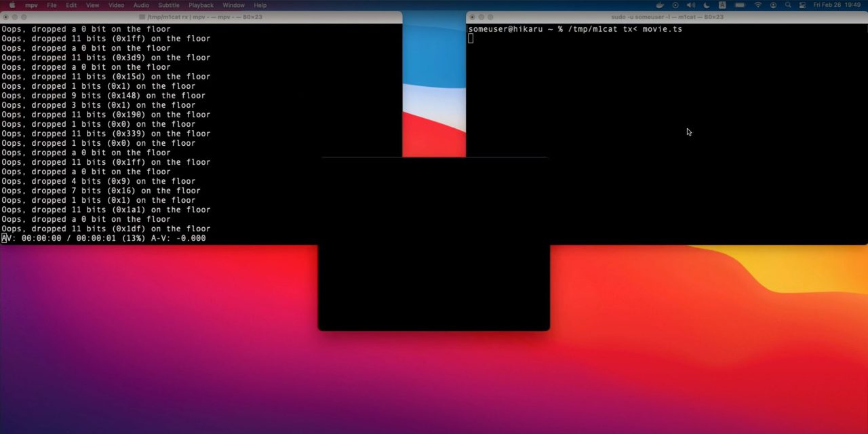Click the coffee cup caffeine status icon

659,5
